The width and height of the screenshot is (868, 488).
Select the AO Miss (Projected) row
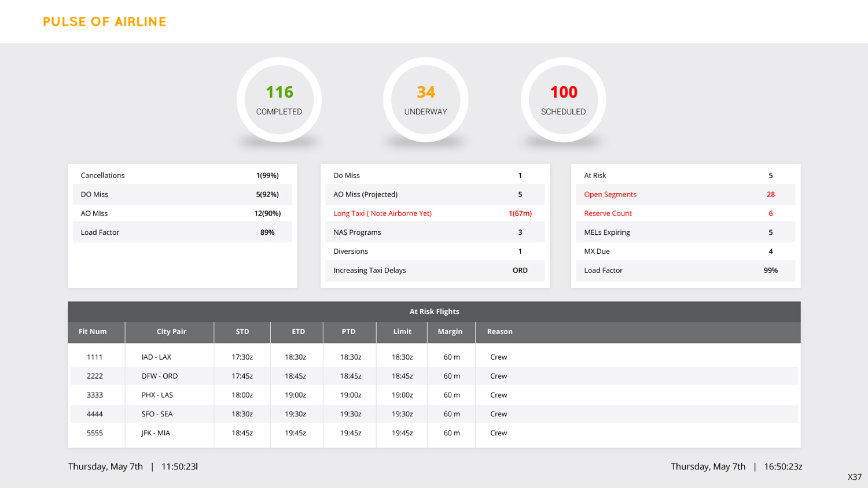click(434, 194)
